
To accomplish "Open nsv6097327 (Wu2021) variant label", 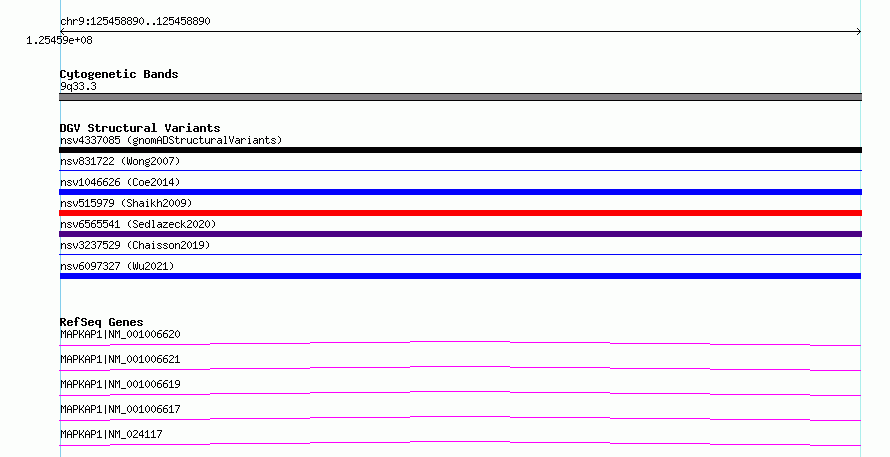I will coord(117,266).
